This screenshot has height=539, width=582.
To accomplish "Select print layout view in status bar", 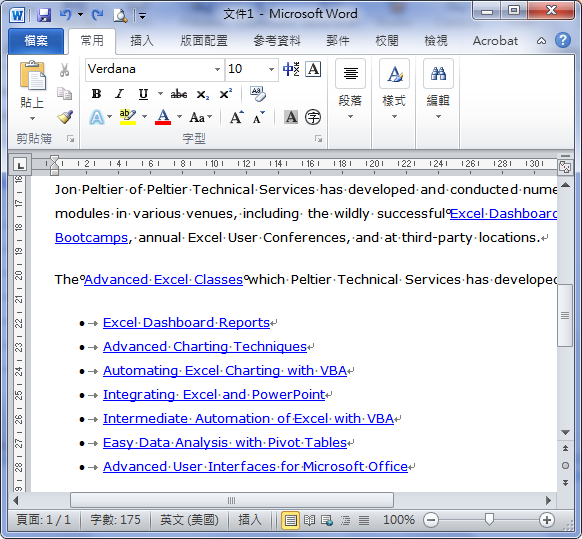I will [x=290, y=520].
